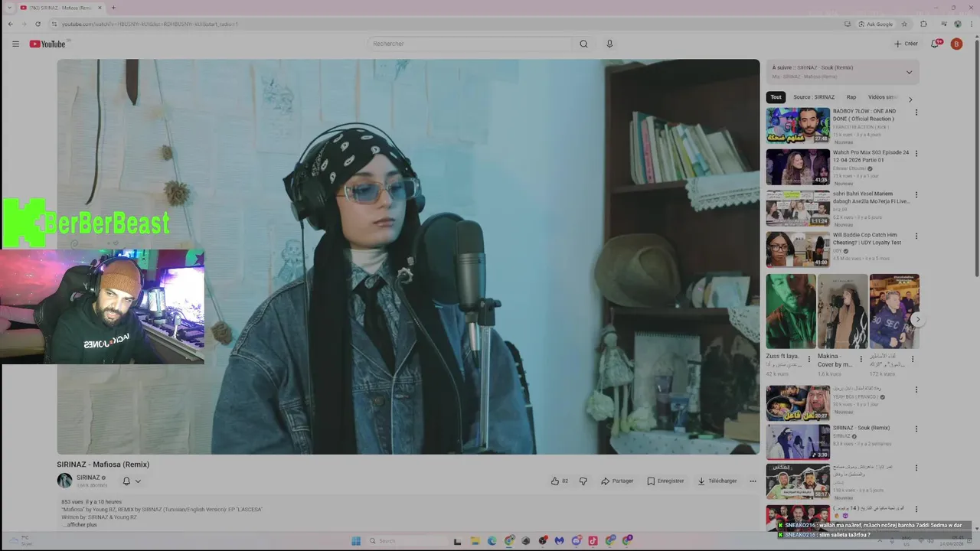
Task: Open the Ask Google button
Action: (x=875, y=24)
